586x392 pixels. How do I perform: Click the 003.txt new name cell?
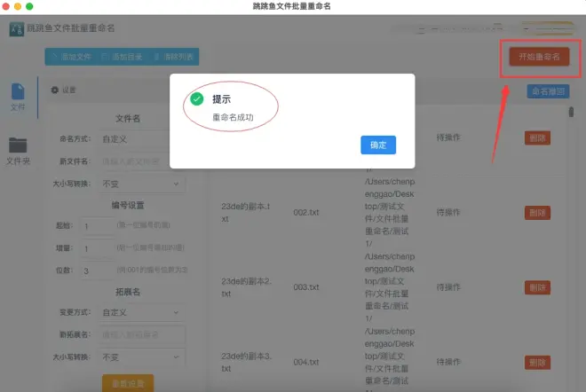click(306, 287)
